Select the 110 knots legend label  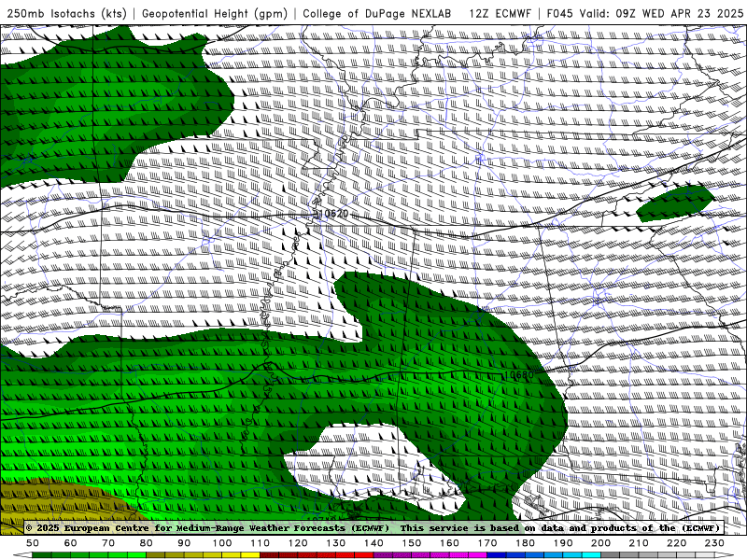click(261, 543)
